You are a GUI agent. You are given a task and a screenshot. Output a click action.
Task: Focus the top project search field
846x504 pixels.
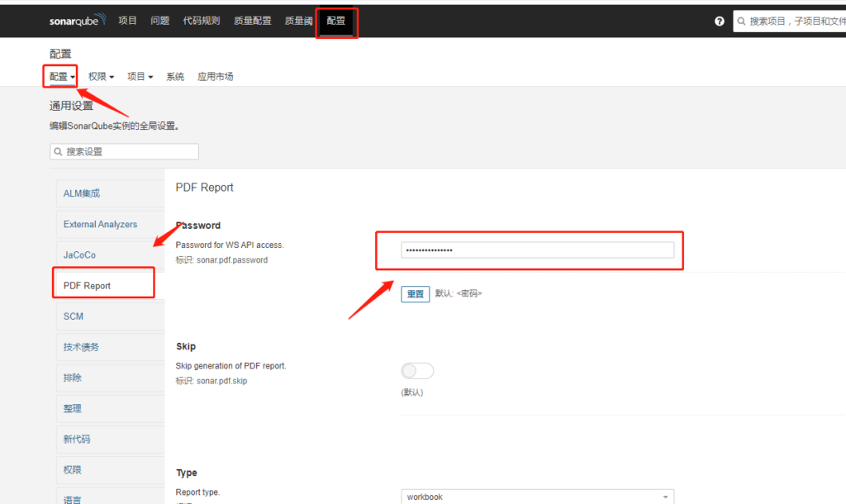point(789,21)
